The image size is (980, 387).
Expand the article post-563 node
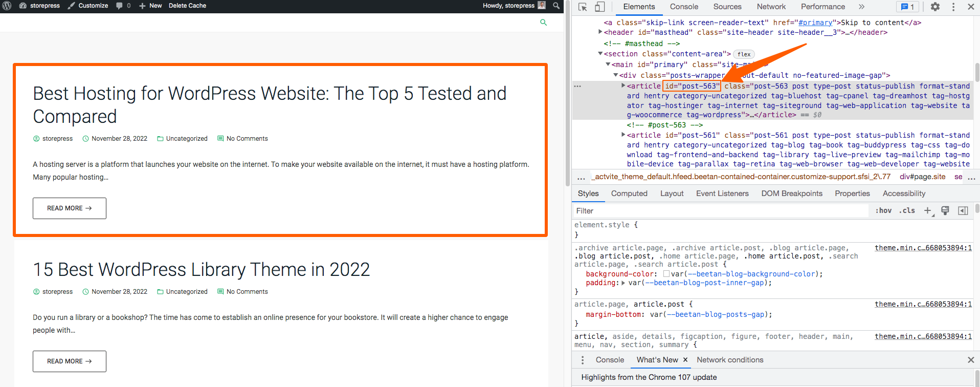[623, 86]
